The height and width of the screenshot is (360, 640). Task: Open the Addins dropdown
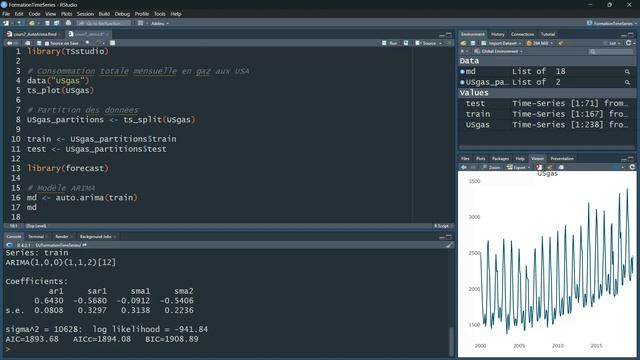click(160, 24)
